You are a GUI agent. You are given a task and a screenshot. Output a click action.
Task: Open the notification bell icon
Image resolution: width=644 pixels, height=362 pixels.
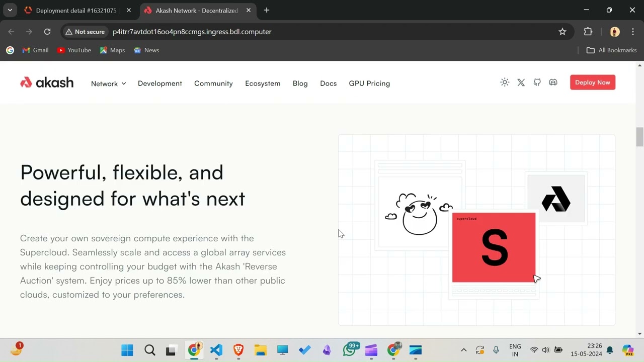(x=610, y=350)
